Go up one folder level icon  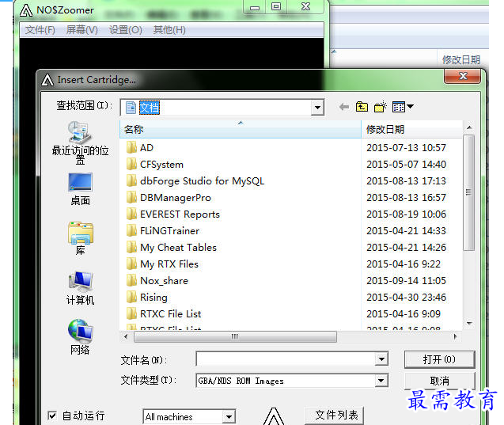coord(362,107)
